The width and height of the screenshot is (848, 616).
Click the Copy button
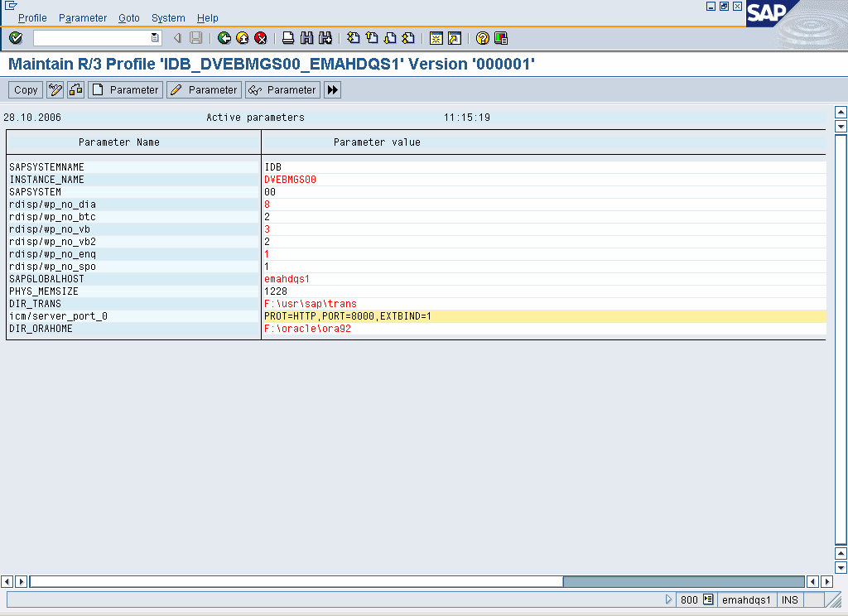click(26, 90)
